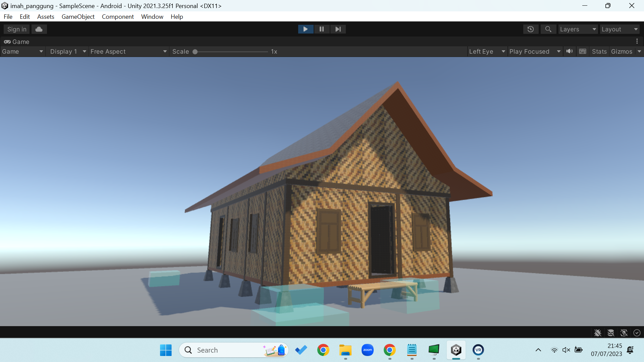The height and width of the screenshot is (362, 644).
Task: Toggle the Stats overlay
Action: coord(599,51)
